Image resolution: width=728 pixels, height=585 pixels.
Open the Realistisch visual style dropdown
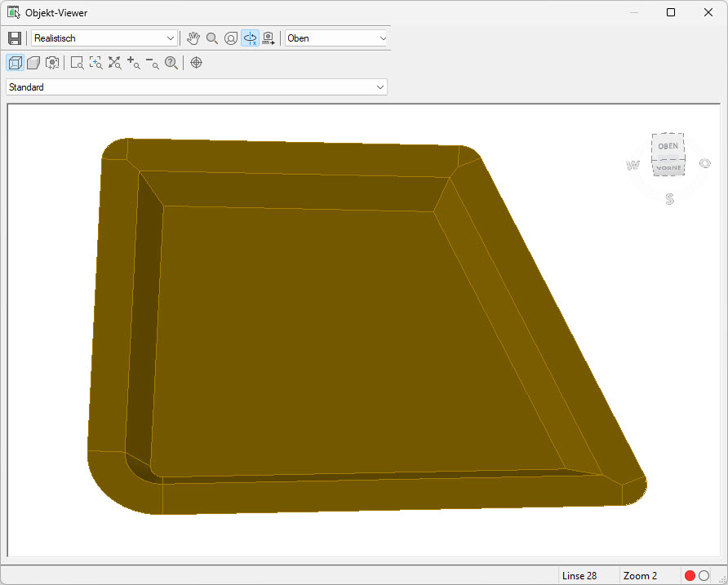[104, 38]
